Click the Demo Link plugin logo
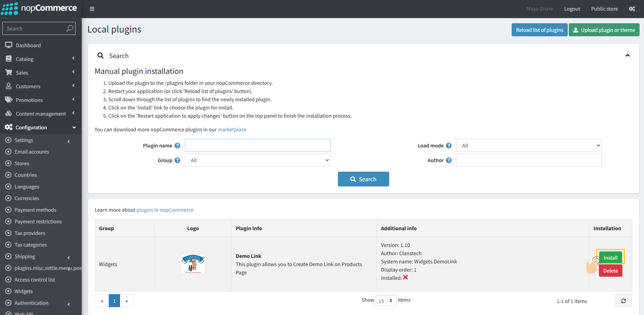The image size is (644, 315). (x=193, y=264)
